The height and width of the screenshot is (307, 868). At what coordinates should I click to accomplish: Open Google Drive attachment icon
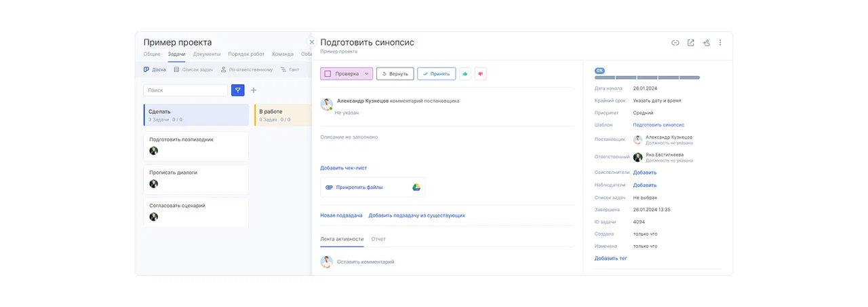tap(416, 187)
